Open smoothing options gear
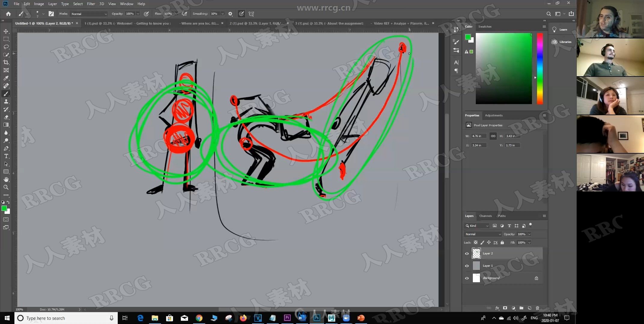644x324 pixels. 230,14
